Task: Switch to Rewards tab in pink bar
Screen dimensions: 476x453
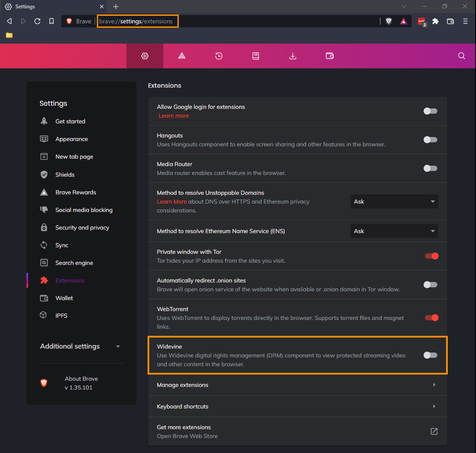Action: coord(182,56)
